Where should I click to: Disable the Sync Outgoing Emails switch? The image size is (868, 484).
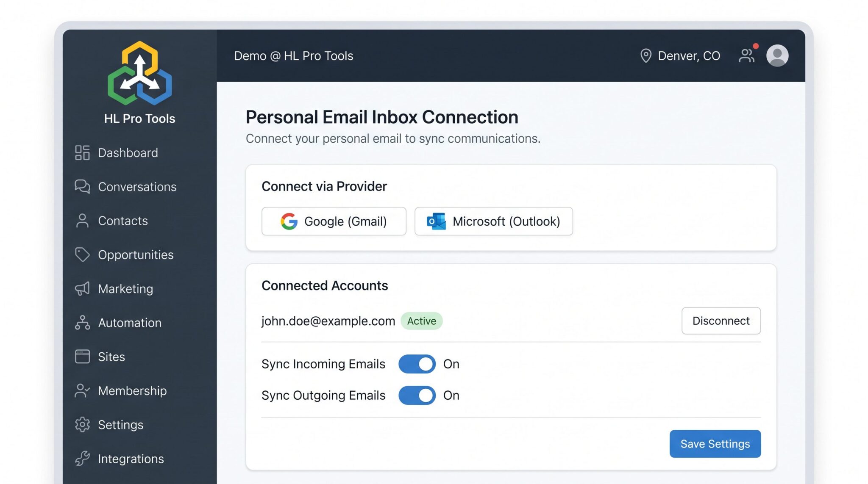(417, 395)
